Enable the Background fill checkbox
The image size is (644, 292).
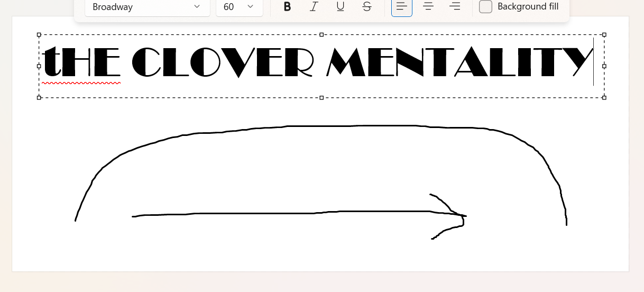[x=485, y=7]
